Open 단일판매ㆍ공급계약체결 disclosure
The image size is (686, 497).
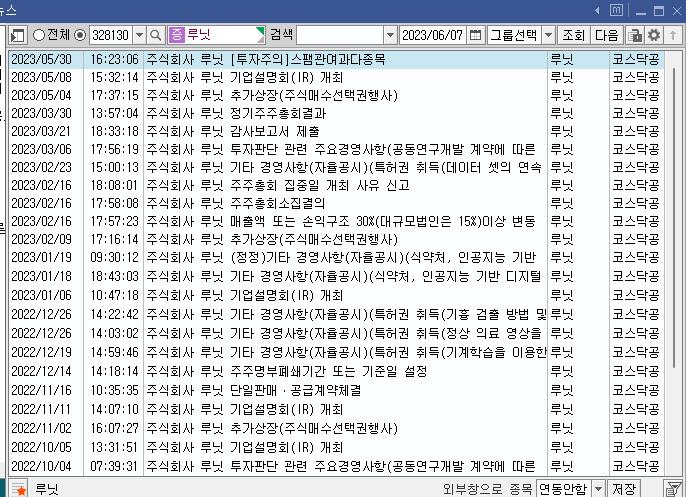click(x=336, y=390)
